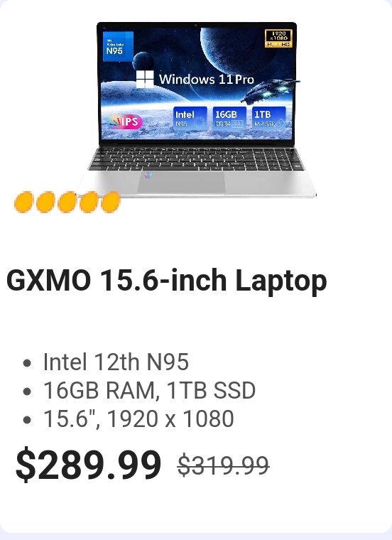This screenshot has height=540, width=392.
Task: Click the pink IPS badge
Action: (124, 121)
